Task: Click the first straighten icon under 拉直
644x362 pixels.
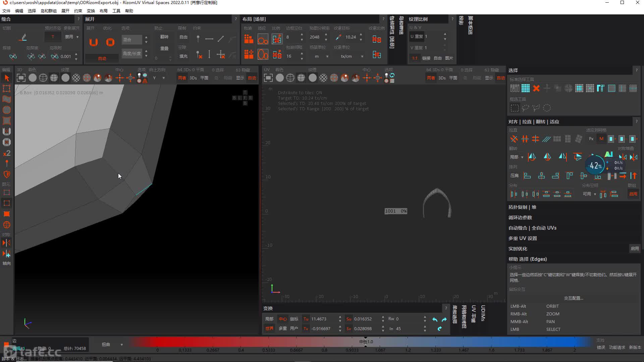Action: pos(514,139)
